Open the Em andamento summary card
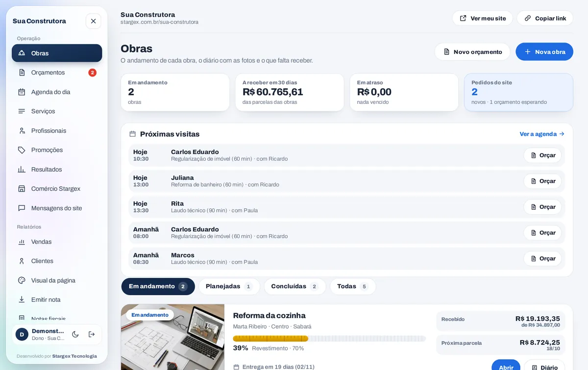 click(x=175, y=92)
